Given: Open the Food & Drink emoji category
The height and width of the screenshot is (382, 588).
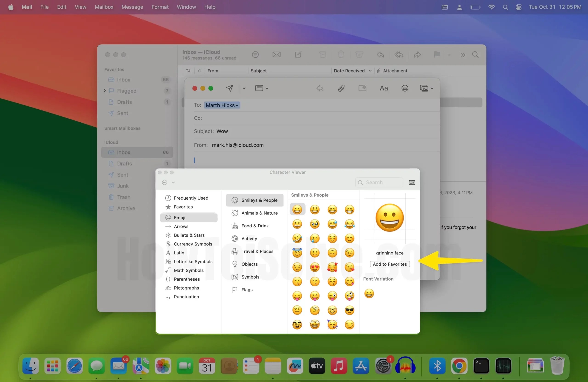Looking at the screenshot, I should point(254,226).
